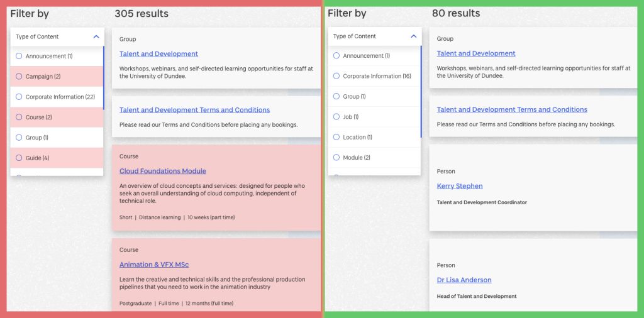Choose the Job (1) radio option
Viewport: 644px width, 318px height.
pyautogui.click(x=336, y=117)
